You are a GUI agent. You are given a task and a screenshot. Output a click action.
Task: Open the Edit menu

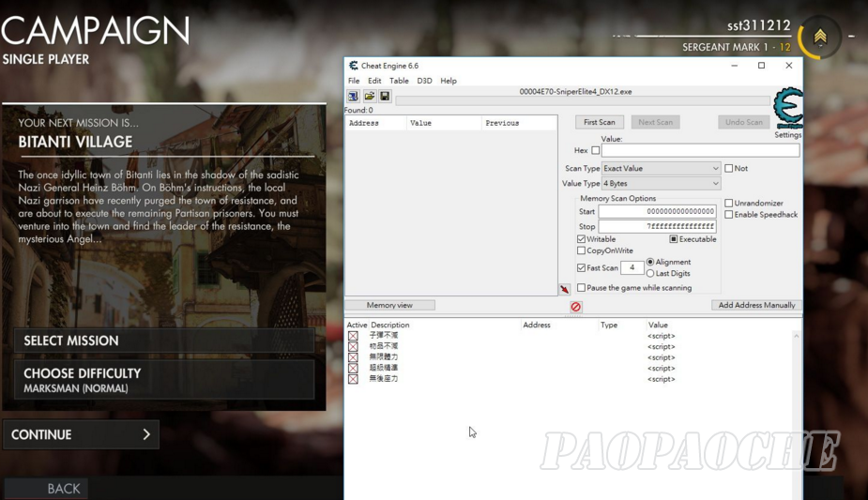[x=374, y=81]
